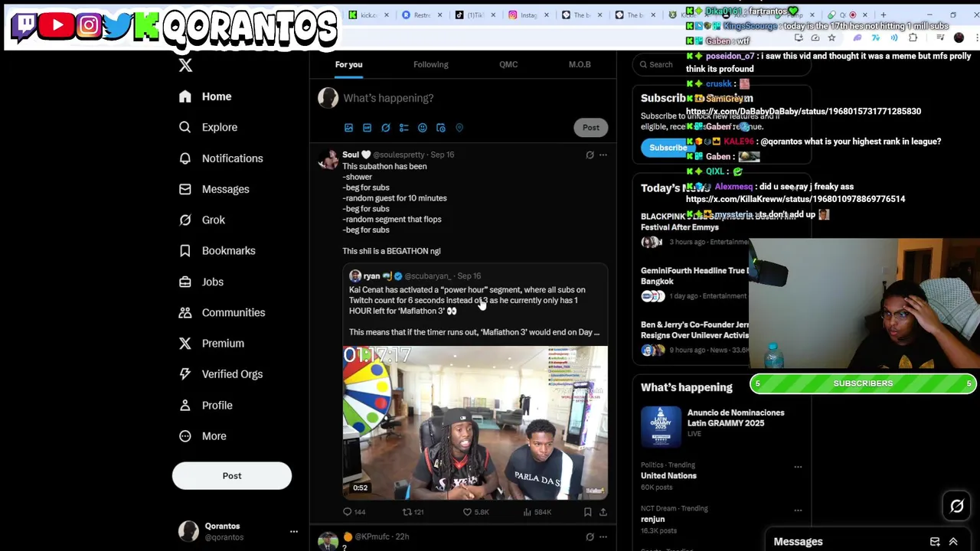Click the Grok icon in composer

point(385,128)
